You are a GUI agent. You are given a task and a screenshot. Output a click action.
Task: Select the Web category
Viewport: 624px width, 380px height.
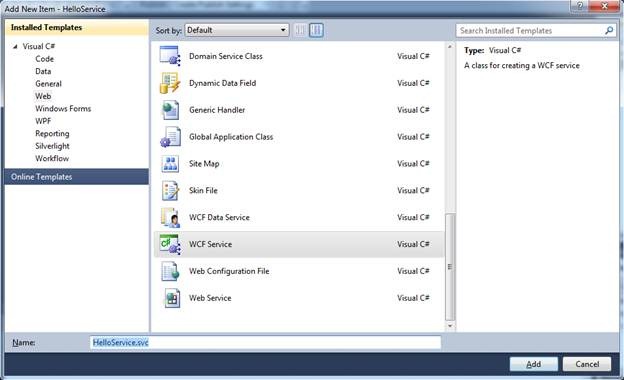point(43,96)
